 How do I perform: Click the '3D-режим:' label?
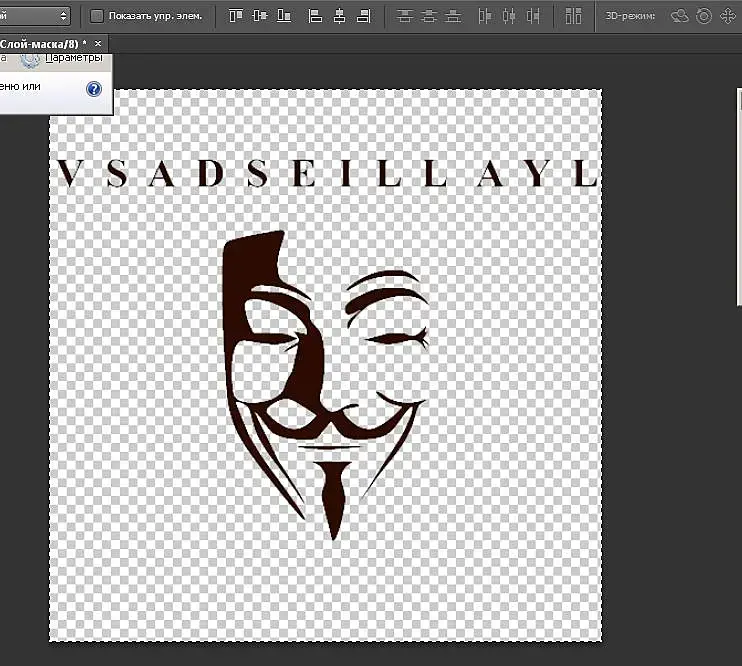630,16
